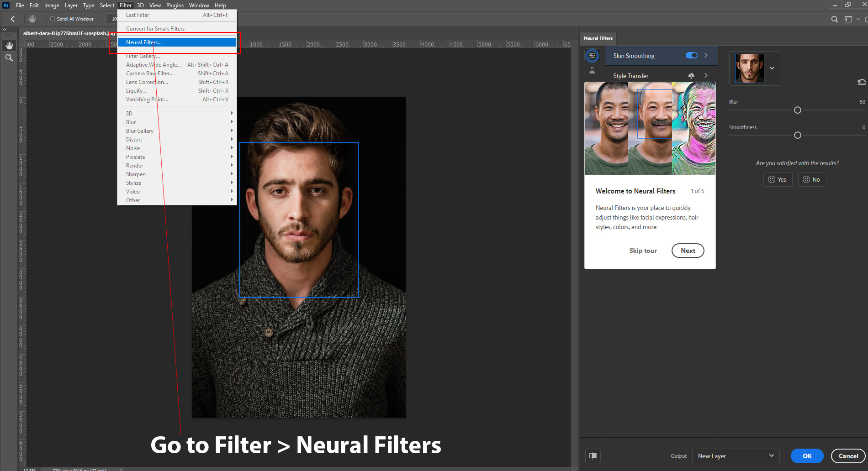Expand the face thumbnail dropdown arrow
Image resolution: width=868 pixels, height=471 pixels.
point(772,68)
